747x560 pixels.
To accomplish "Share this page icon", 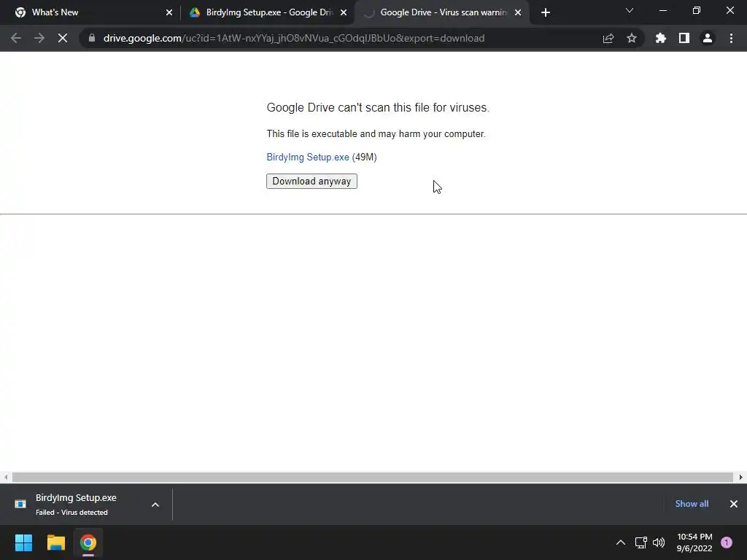I will point(608,38).
